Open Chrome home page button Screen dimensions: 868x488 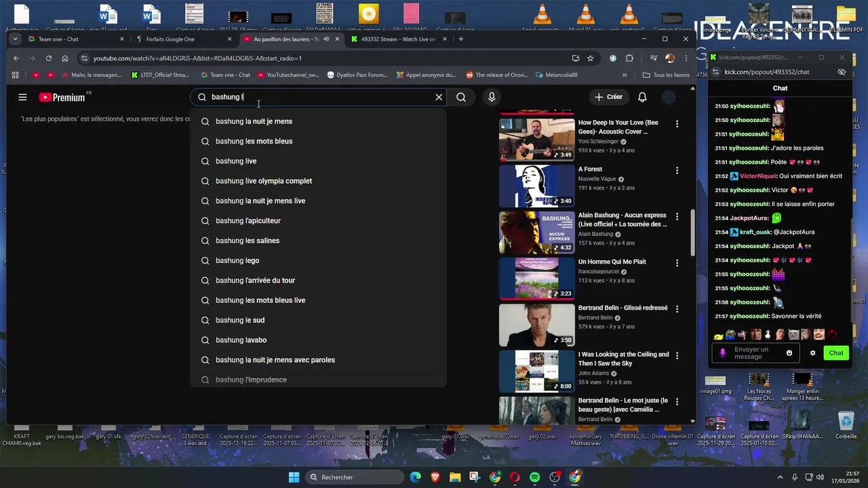(x=65, y=58)
